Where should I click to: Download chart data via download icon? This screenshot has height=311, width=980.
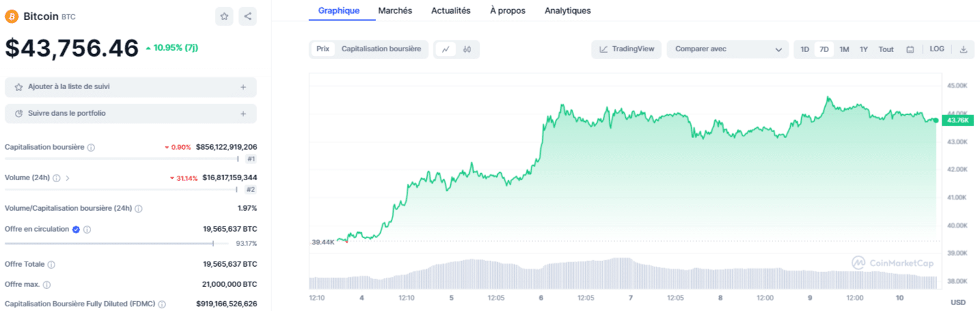pos(964,49)
